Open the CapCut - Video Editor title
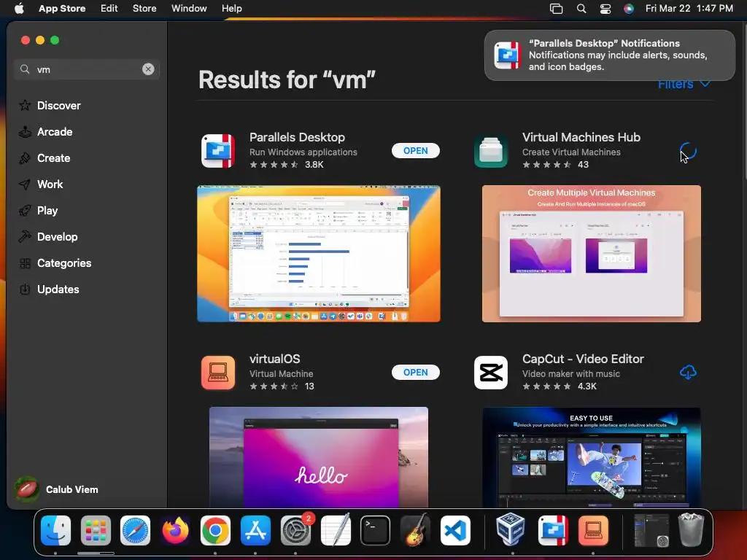 pyautogui.click(x=583, y=359)
